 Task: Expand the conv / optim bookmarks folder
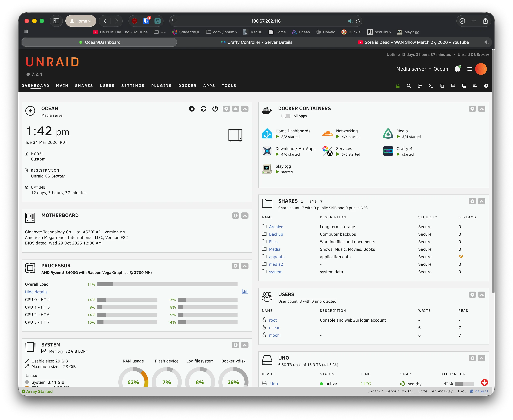point(222,32)
